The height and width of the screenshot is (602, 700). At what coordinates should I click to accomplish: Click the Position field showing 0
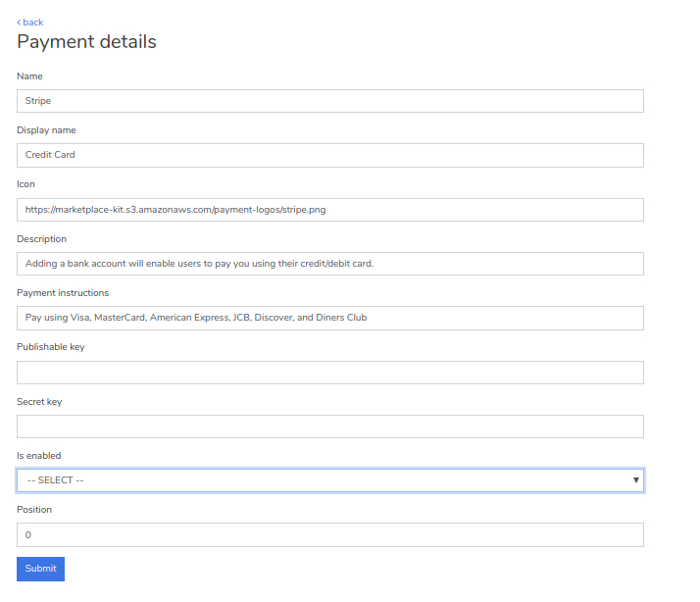click(329, 534)
